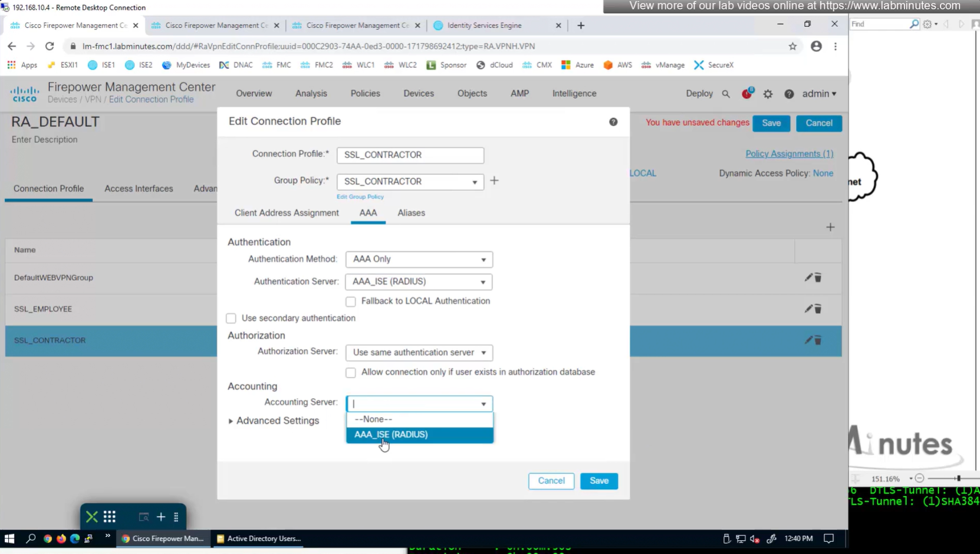This screenshot has height=554, width=980.
Task: Tick Allow connection only if user exists checkbox
Action: pyautogui.click(x=351, y=372)
